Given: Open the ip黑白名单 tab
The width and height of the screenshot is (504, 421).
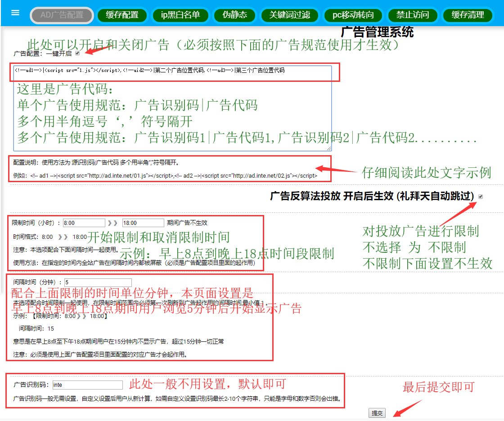Looking at the screenshot, I should [x=180, y=15].
